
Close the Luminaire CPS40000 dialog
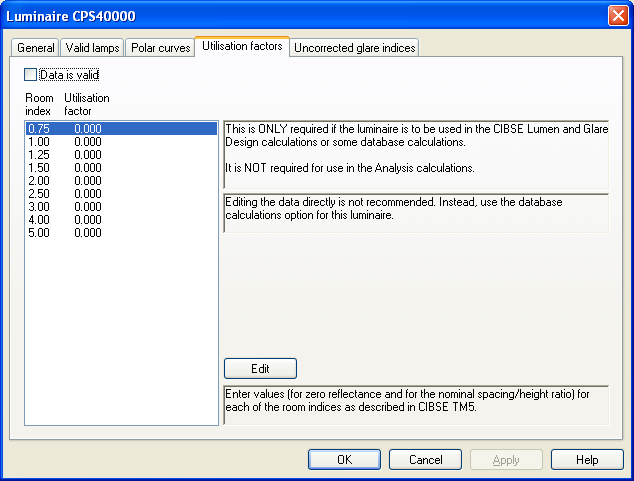point(618,16)
